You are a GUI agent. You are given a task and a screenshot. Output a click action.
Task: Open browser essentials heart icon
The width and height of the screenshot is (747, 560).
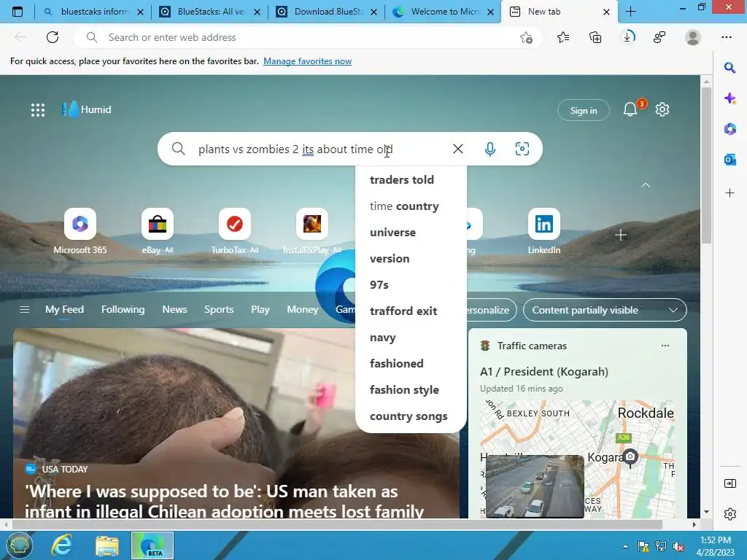click(659, 37)
